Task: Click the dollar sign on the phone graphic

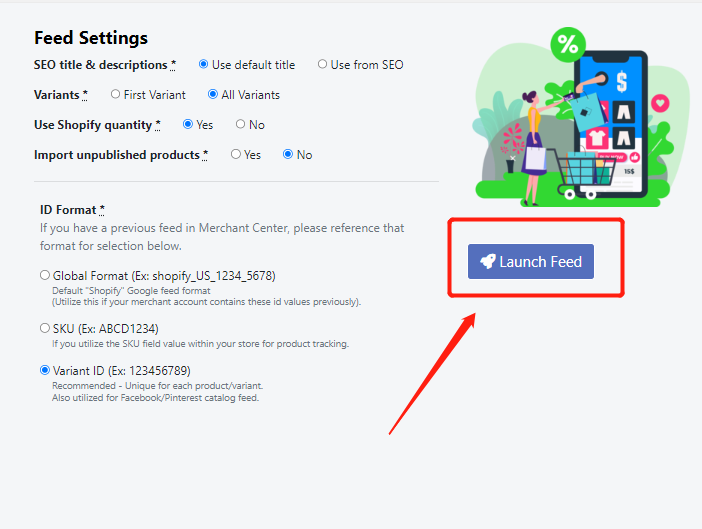Action: pos(621,81)
